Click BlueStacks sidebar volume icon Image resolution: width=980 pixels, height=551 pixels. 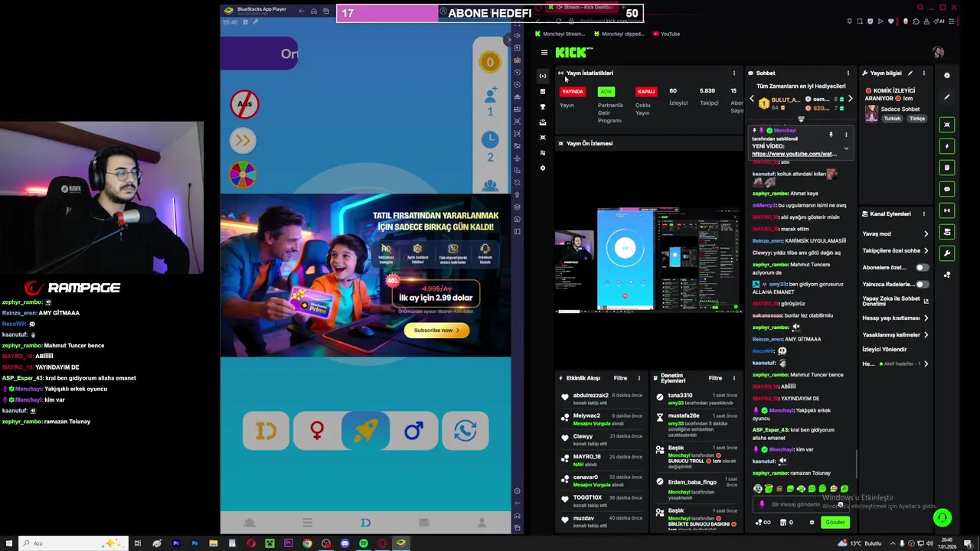click(517, 35)
